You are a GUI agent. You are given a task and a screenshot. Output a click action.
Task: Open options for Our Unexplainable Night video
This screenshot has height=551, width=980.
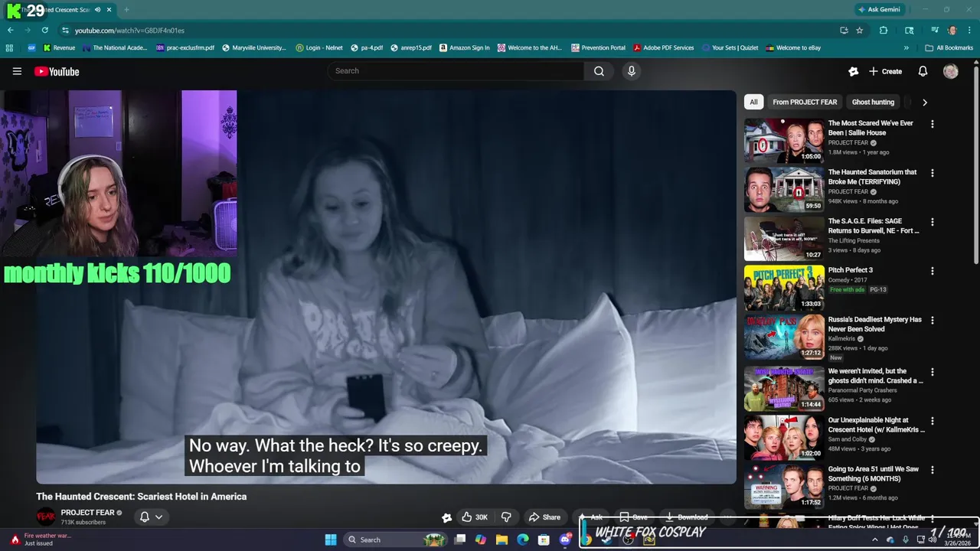tap(932, 421)
